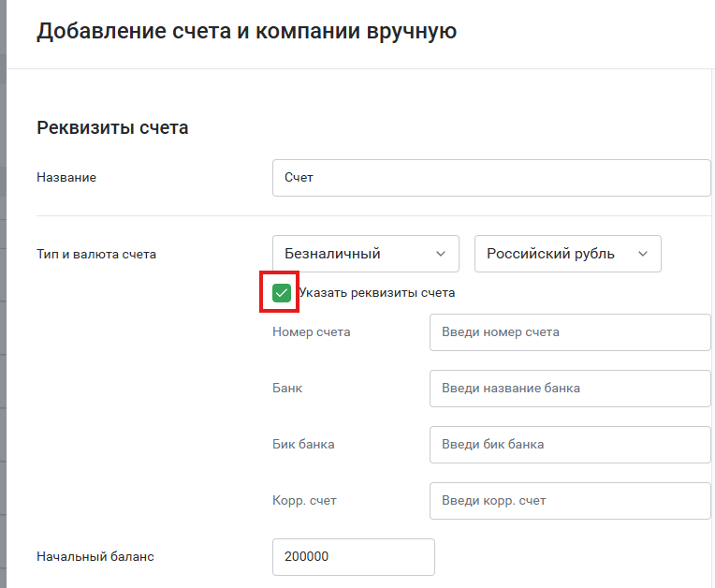Click the Введи корр. счет input
The image size is (715, 588).
pyautogui.click(x=570, y=500)
